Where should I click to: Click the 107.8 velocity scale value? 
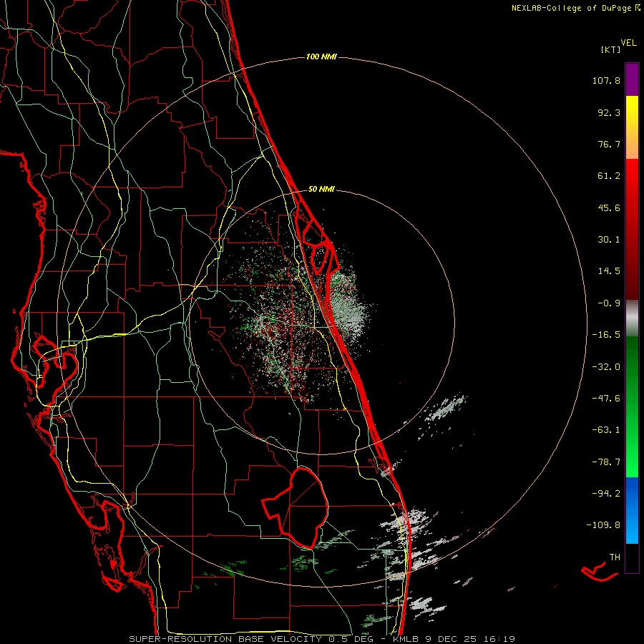coord(606,80)
